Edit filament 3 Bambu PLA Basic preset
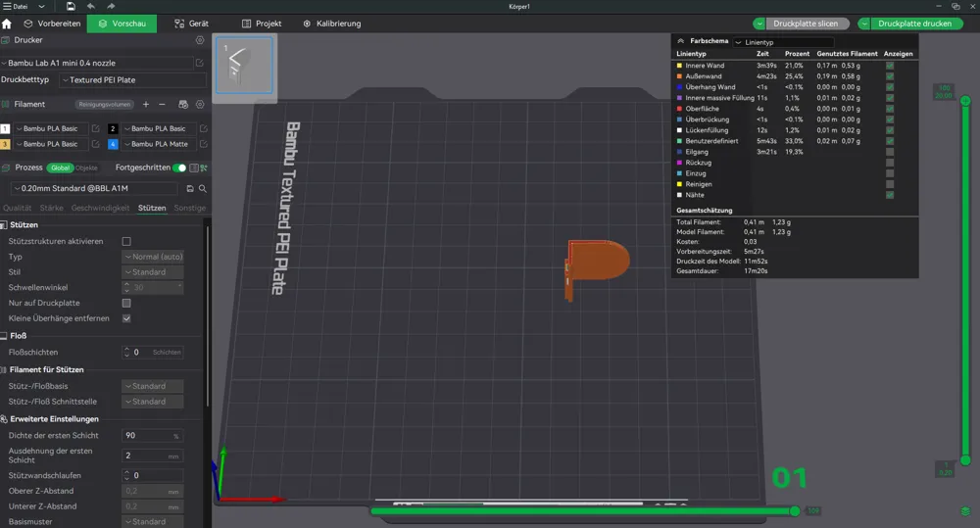Screen dimensions: 980x528 click(96, 144)
